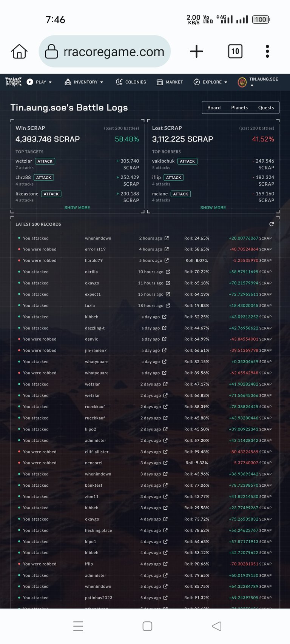This screenshot has height=644, width=290.
Task: Tap the rracoregame.com address bar
Action: tap(105, 51)
